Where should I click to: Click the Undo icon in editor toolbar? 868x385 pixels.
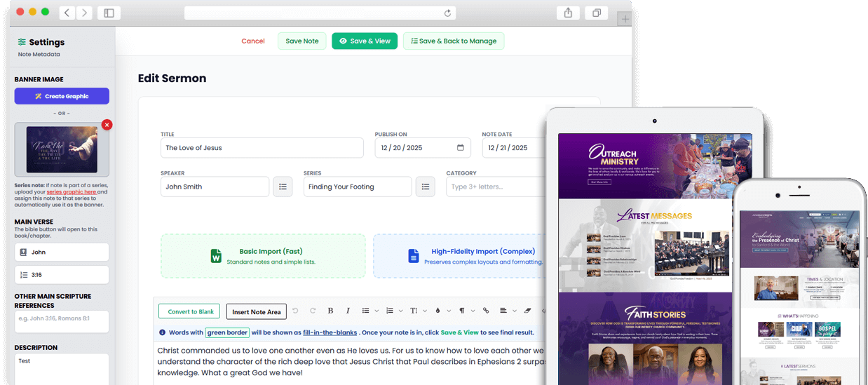(295, 311)
